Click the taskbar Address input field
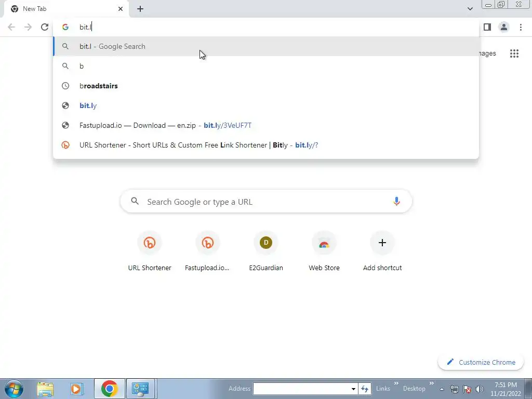The width and height of the screenshot is (532, 399). coord(302,389)
